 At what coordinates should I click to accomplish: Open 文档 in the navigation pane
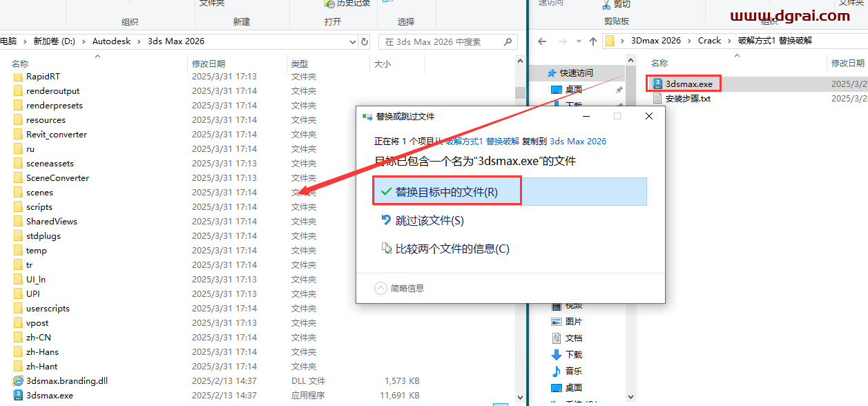[567, 338]
